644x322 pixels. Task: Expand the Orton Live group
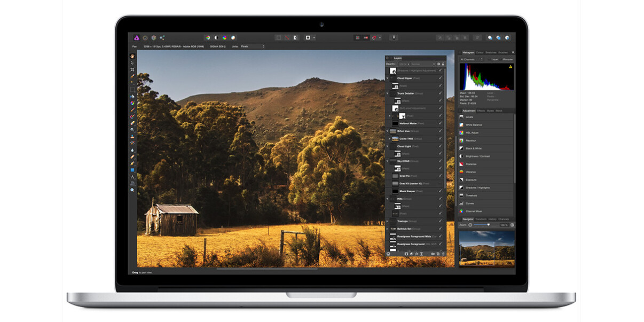click(x=388, y=131)
